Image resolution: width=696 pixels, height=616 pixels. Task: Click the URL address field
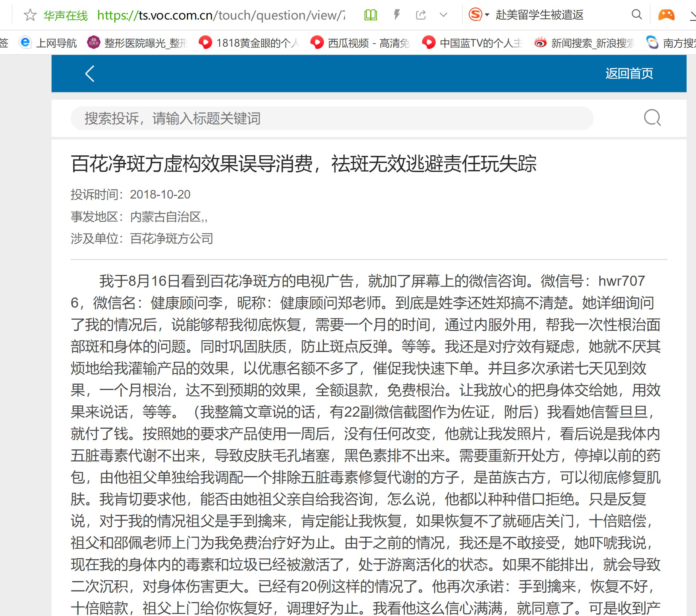pos(221,15)
